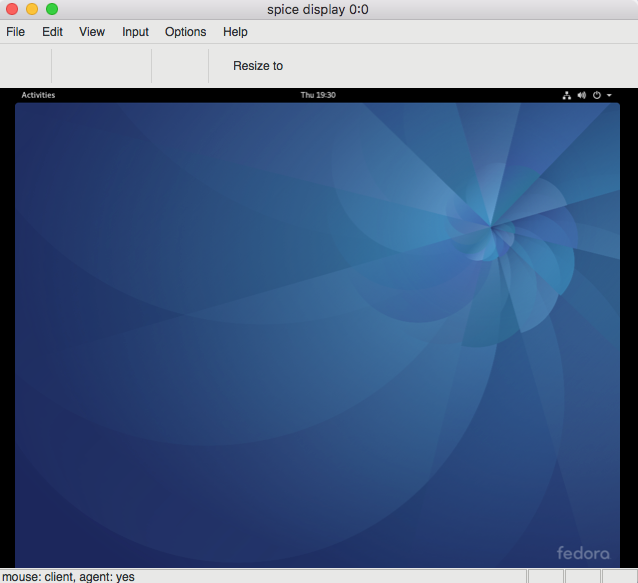Open the File menu
This screenshot has height=583, width=638.
[x=15, y=32]
